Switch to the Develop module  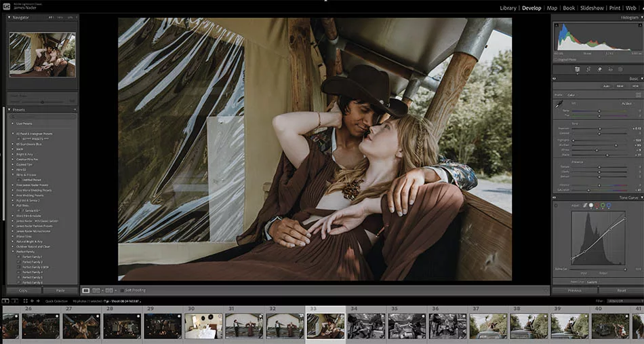coord(531,8)
